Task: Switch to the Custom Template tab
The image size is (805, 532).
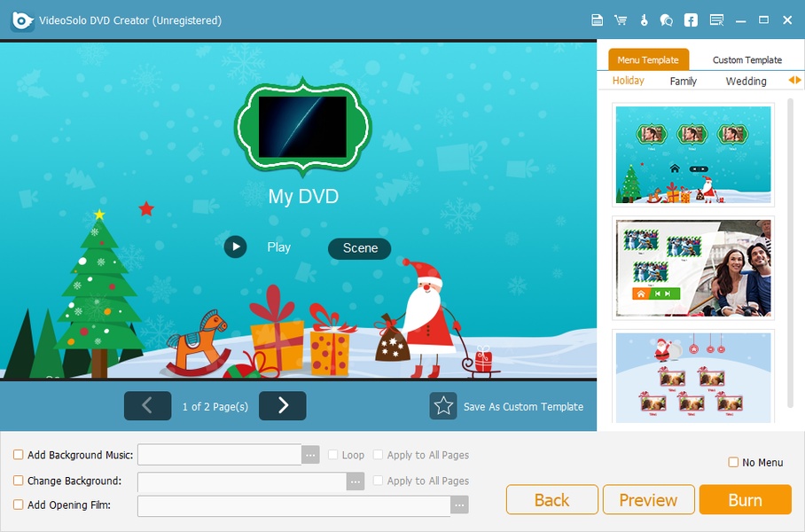Action: point(747,59)
